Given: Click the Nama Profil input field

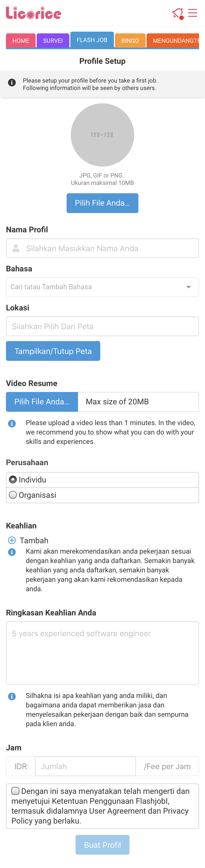Looking at the screenshot, I should click(x=102, y=248).
